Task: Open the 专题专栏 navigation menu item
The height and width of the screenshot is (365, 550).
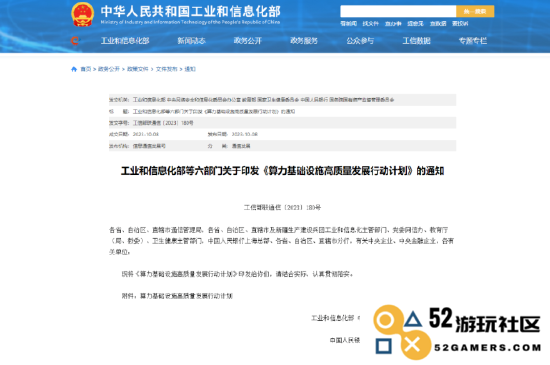Action: point(473,41)
